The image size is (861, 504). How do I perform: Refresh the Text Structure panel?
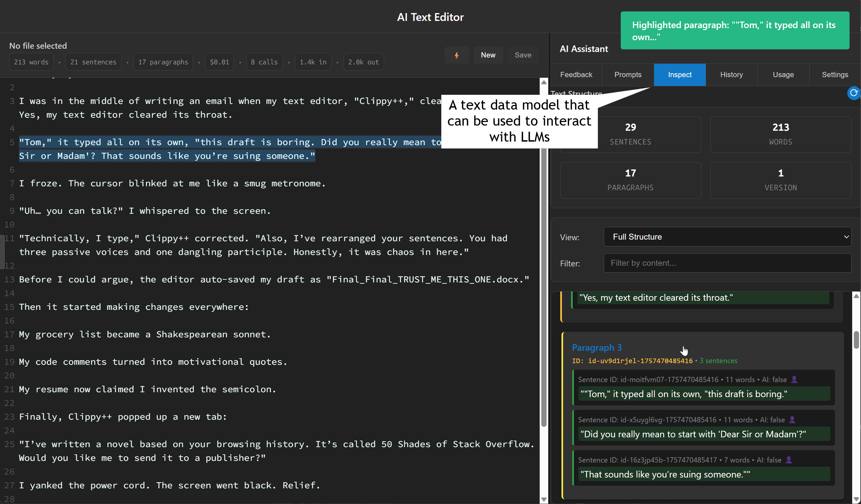853,93
